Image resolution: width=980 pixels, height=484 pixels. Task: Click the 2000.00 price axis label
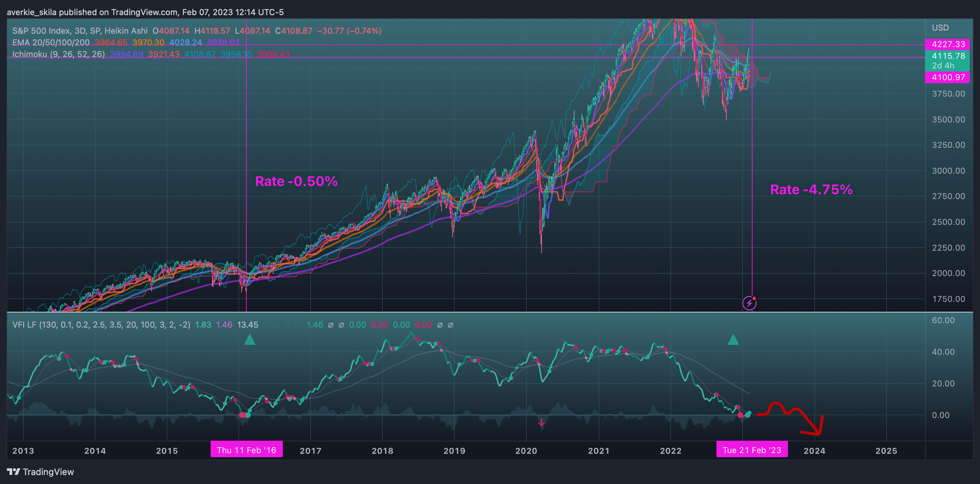(948, 273)
